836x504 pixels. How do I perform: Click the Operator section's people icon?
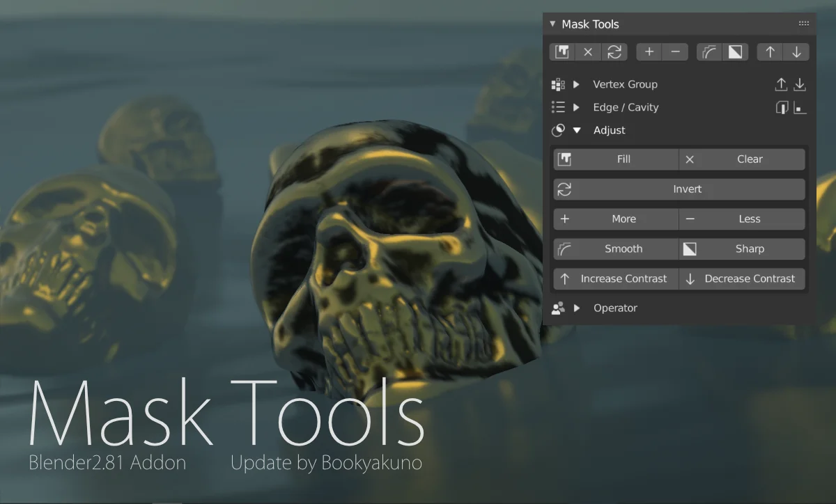tap(557, 308)
